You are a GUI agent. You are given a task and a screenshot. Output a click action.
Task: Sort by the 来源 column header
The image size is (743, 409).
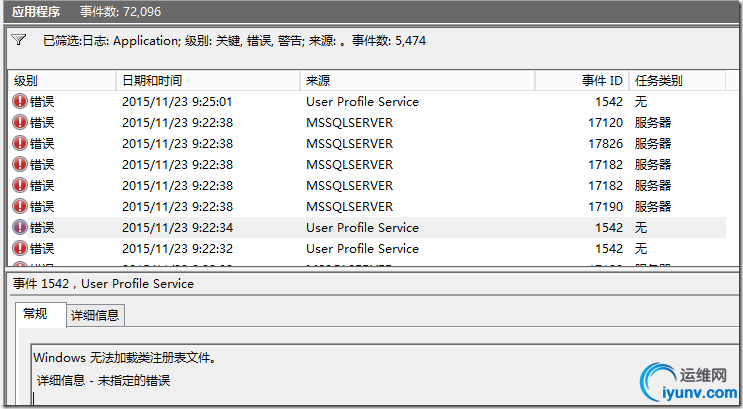click(x=417, y=81)
